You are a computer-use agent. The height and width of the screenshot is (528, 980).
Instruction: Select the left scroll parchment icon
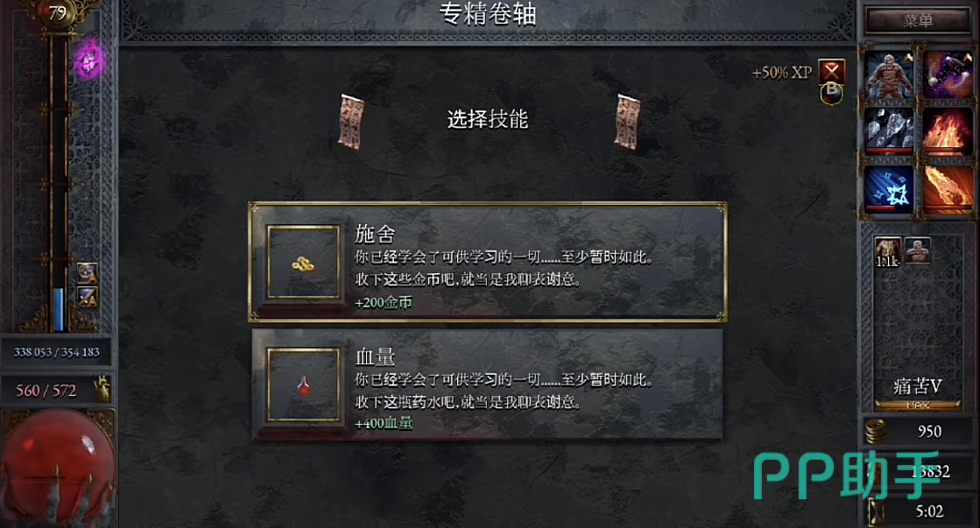pos(351,122)
